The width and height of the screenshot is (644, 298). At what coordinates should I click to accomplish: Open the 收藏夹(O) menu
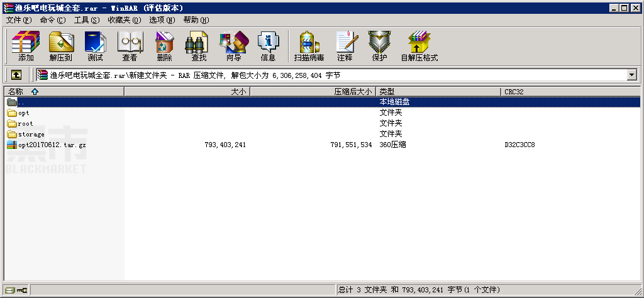point(125,20)
